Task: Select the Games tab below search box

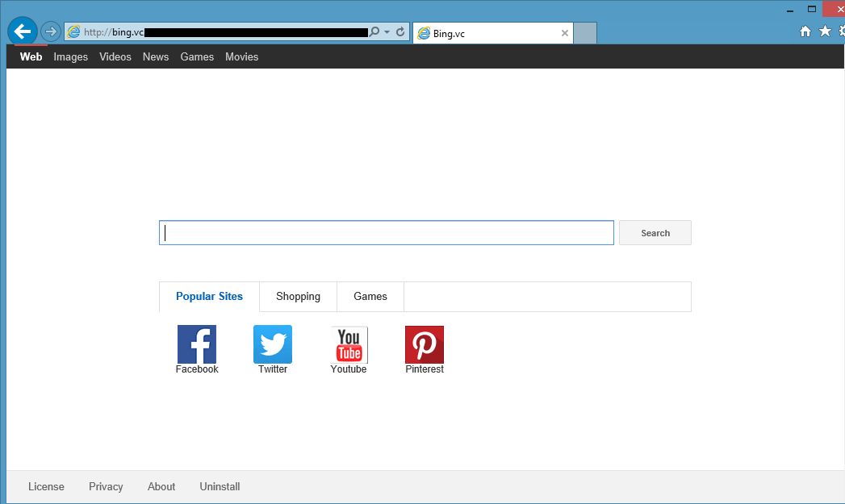Action: (370, 296)
